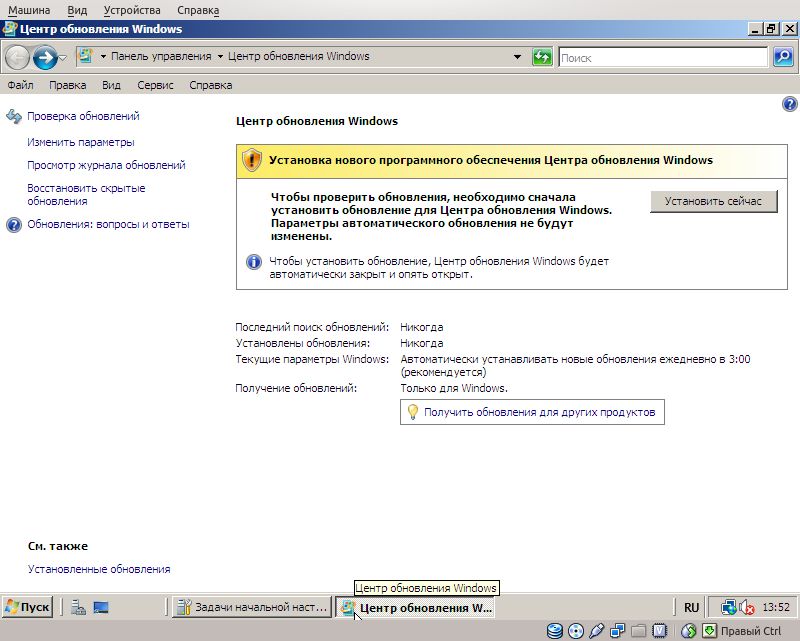Open the Сервис menu
The image size is (800, 641).
tap(155, 85)
